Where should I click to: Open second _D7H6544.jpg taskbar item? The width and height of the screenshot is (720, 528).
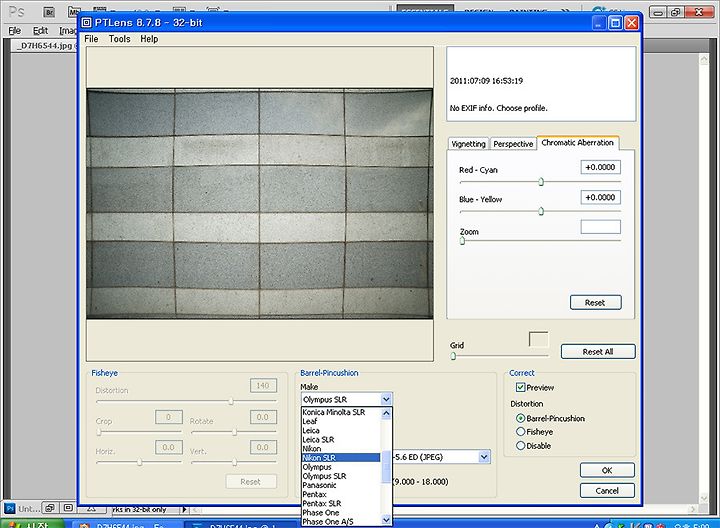(239, 525)
